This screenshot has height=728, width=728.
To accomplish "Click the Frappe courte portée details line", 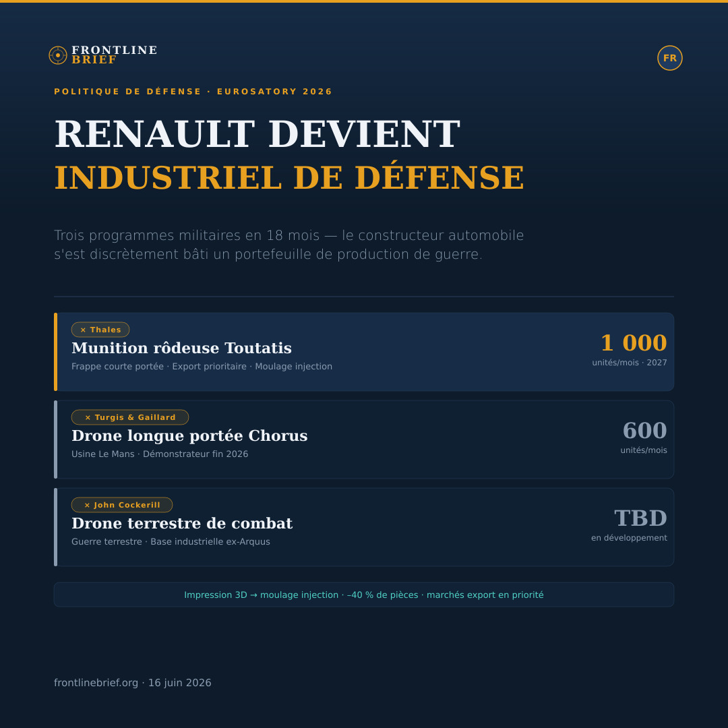I will coord(202,366).
